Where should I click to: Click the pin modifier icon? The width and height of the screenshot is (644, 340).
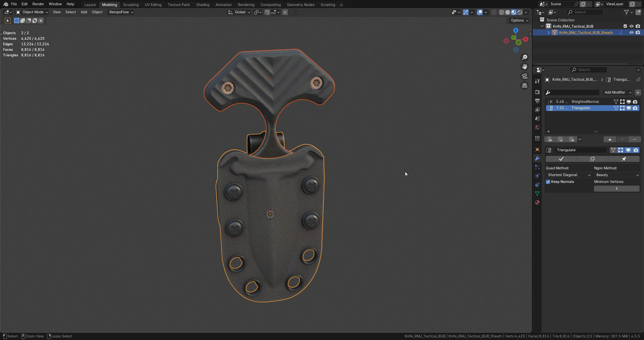coord(623,159)
